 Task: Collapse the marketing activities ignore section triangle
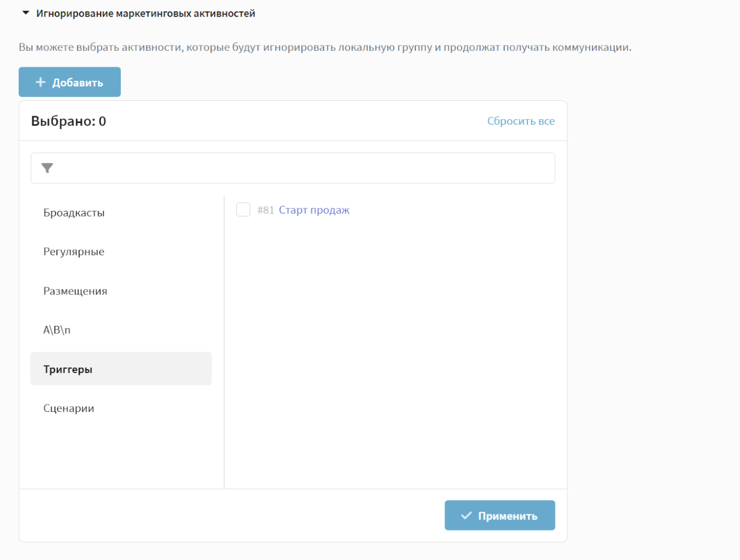click(26, 13)
